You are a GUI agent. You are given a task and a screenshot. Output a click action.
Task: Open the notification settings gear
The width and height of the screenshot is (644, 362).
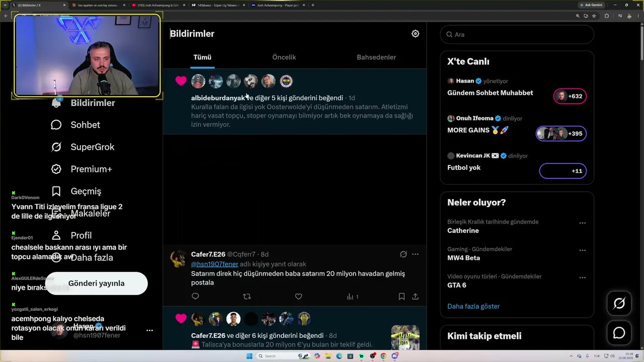click(x=415, y=34)
